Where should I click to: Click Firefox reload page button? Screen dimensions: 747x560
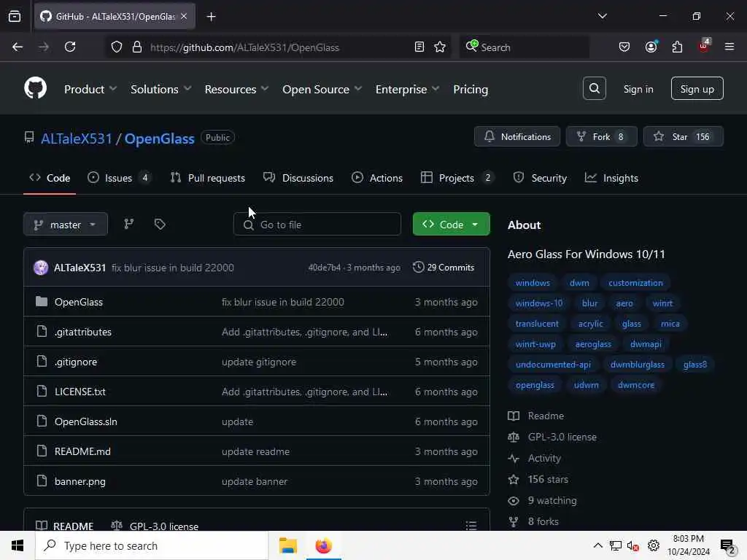[70, 47]
